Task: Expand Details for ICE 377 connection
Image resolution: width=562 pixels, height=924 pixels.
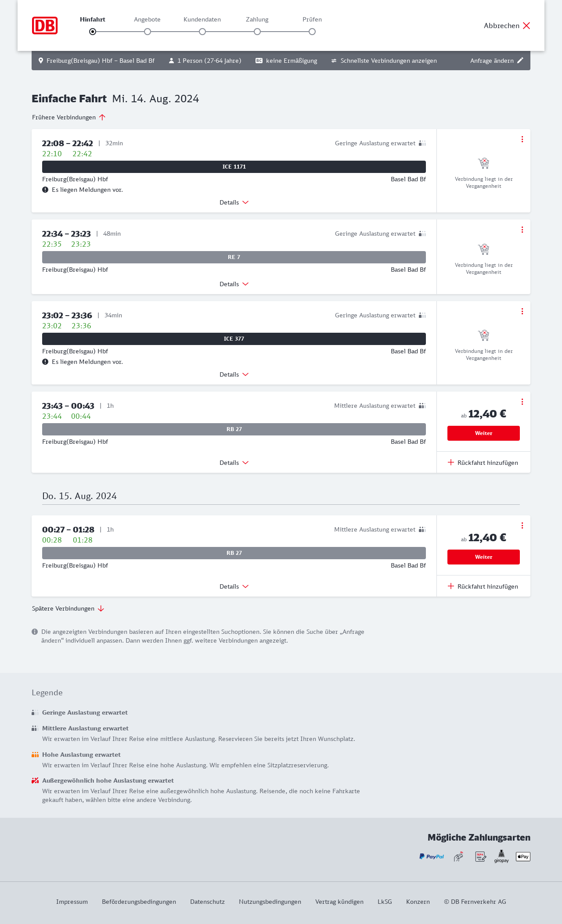Action: coord(234,374)
